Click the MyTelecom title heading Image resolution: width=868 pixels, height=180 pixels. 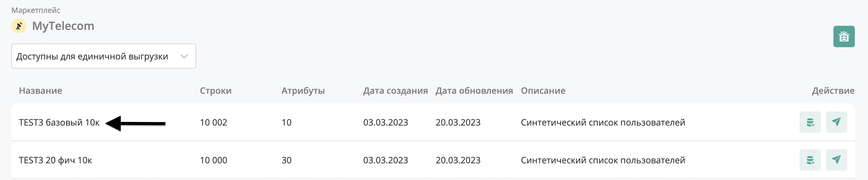click(x=63, y=26)
